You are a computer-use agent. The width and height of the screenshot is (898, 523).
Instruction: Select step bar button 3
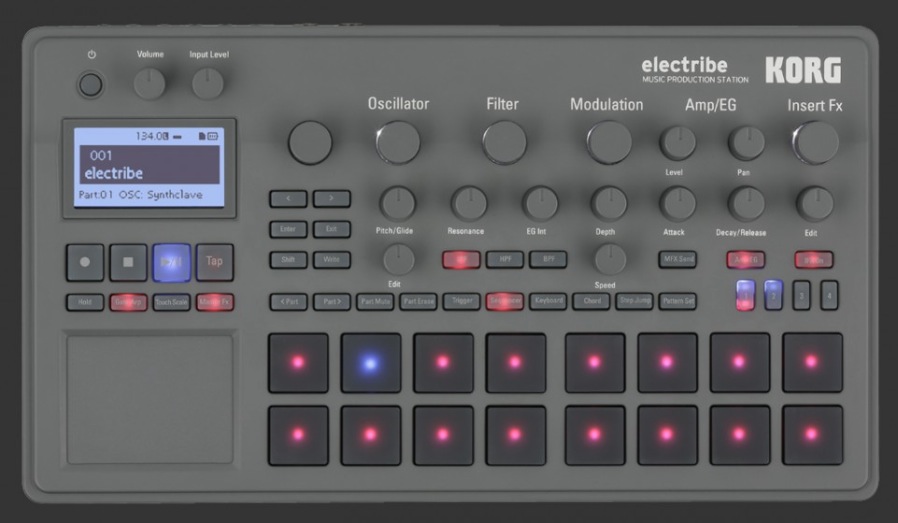coord(801,296)
